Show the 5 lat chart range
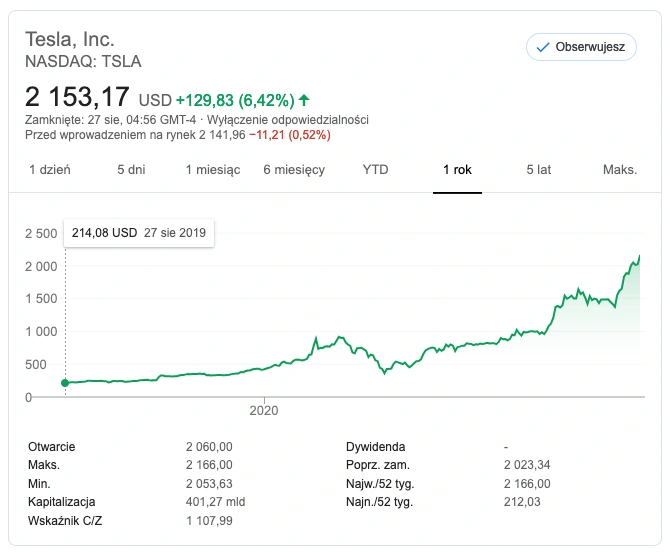This screenshot has height=552, width=671. point(538,170)
